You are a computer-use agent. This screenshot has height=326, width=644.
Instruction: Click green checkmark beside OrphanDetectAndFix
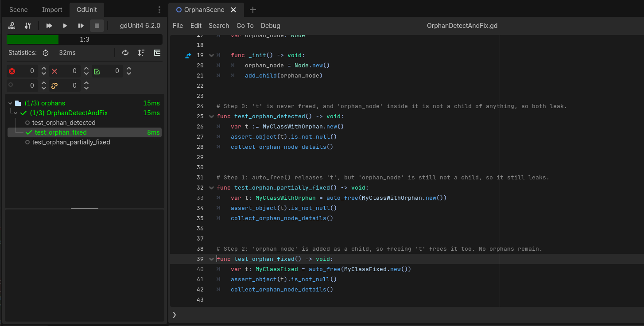pyautogui.click(x=24, y=113)
